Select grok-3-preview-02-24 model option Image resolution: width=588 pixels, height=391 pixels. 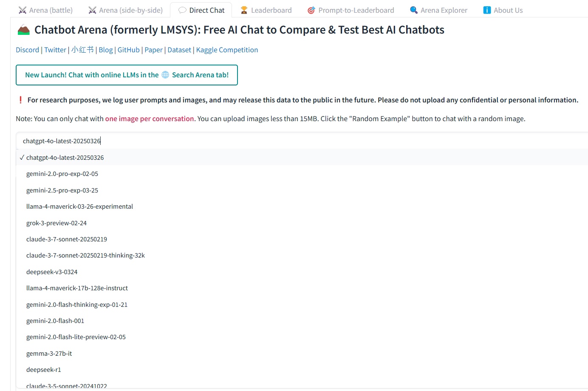point(57,223)
